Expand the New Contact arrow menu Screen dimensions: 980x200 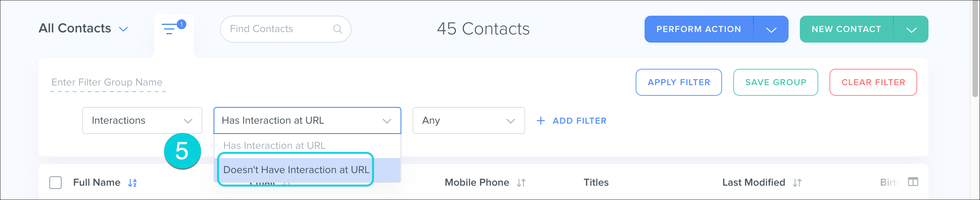click(911, 29)
